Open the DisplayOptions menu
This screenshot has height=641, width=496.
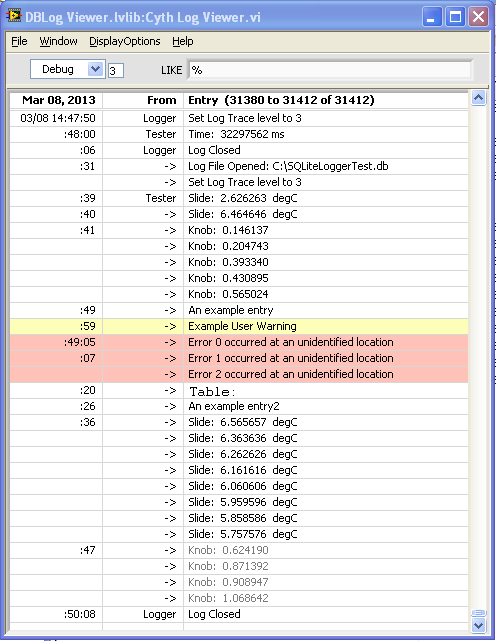click(x=125, y=41)
